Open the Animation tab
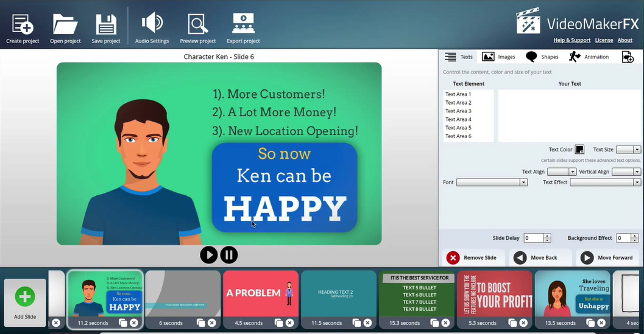 click(x=589, y=57)
